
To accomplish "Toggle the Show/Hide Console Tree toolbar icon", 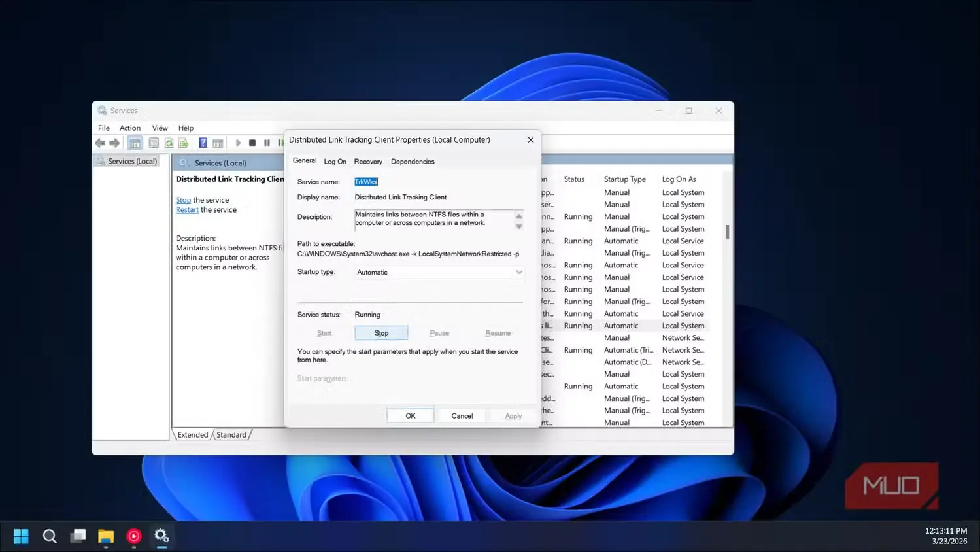I will tap(135, 143).
